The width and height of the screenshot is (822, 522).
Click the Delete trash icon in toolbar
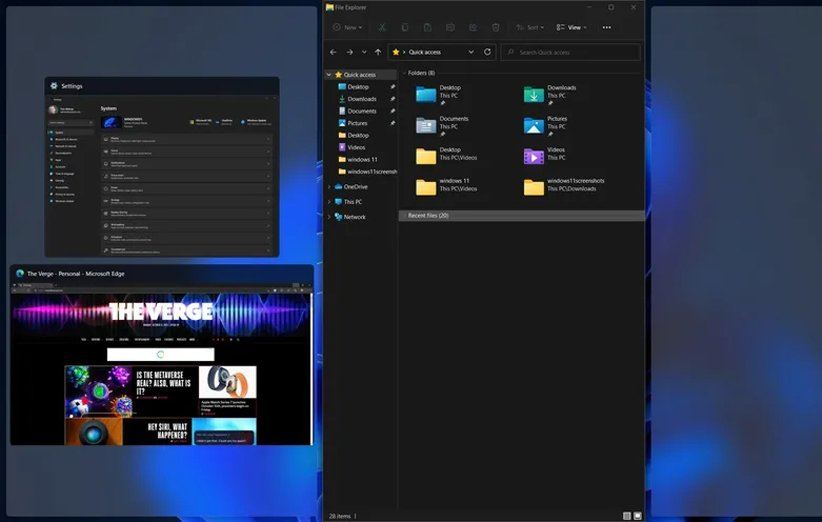coord(497,27)
